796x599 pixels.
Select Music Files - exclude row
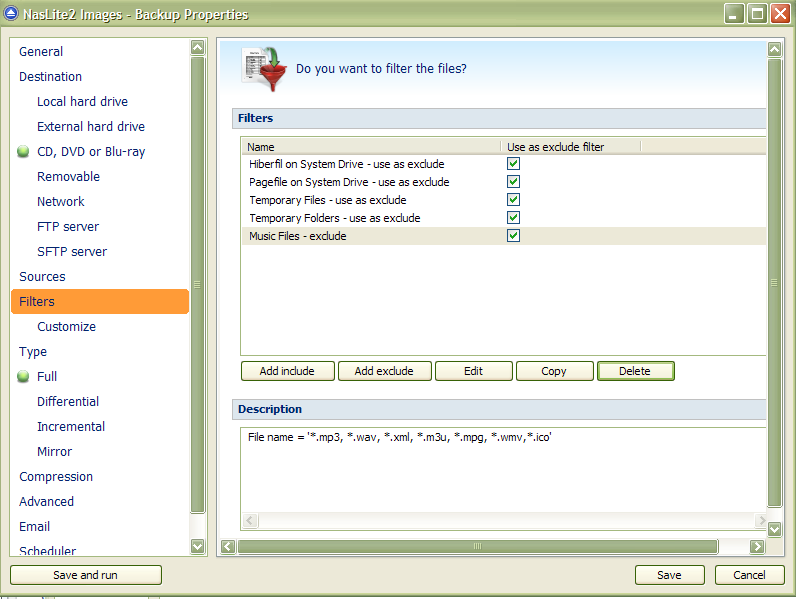coord(504,236)
